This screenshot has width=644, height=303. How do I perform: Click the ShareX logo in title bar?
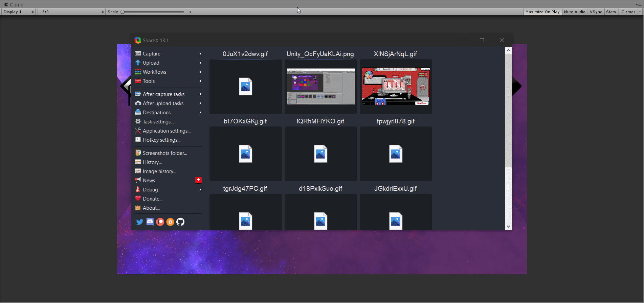tap(138, 40)
